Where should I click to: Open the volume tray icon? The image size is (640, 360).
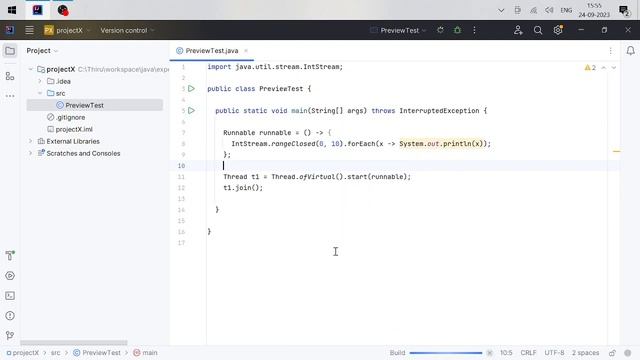coord(549,10)
